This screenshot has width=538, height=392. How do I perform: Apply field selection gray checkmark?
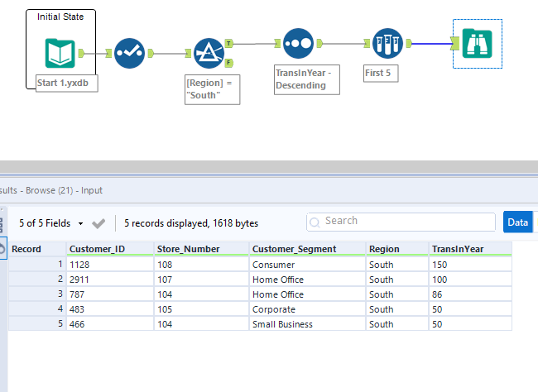click(x=98, y=223)
